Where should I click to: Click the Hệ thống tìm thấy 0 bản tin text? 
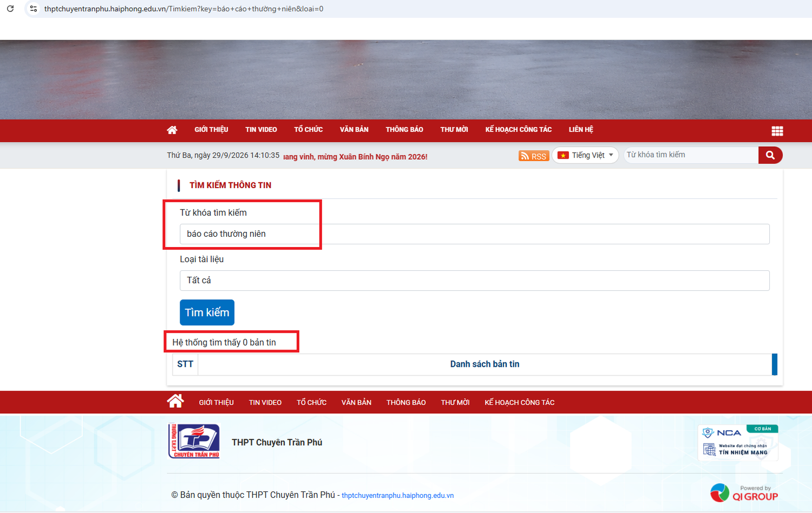coord(224,342)
